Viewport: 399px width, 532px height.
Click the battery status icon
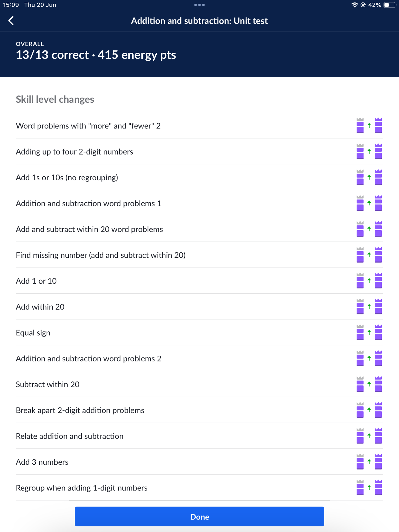[x=389, y=5]
